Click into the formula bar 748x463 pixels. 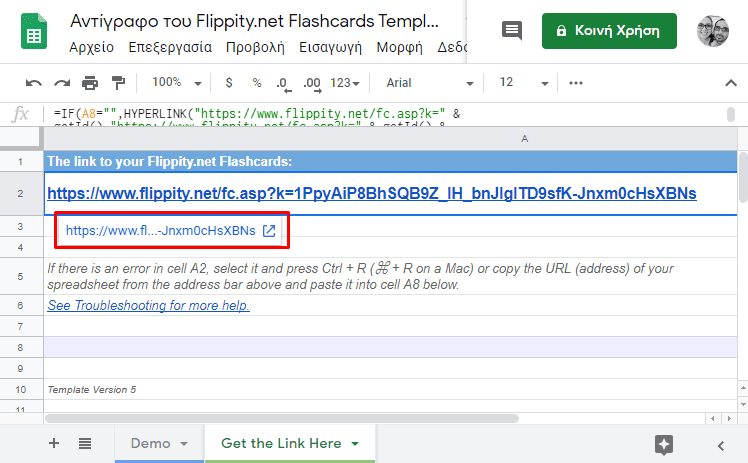pyautogui.click(x=386, y=114)
